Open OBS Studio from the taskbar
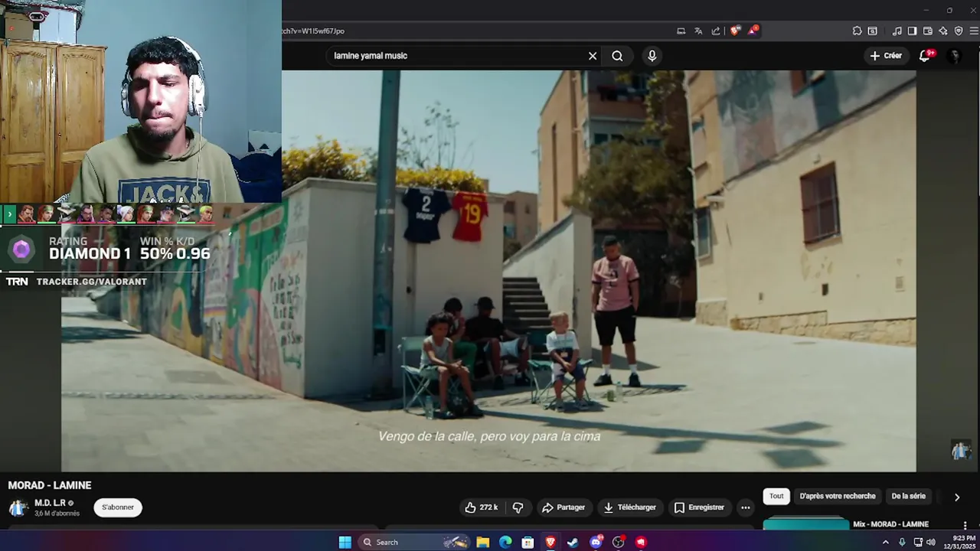 (x=619, y=542)
